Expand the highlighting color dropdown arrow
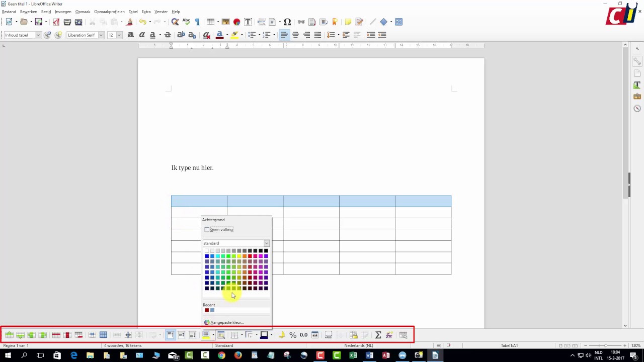This screenshot has height=362, width=644. click(x=242, y=35)
